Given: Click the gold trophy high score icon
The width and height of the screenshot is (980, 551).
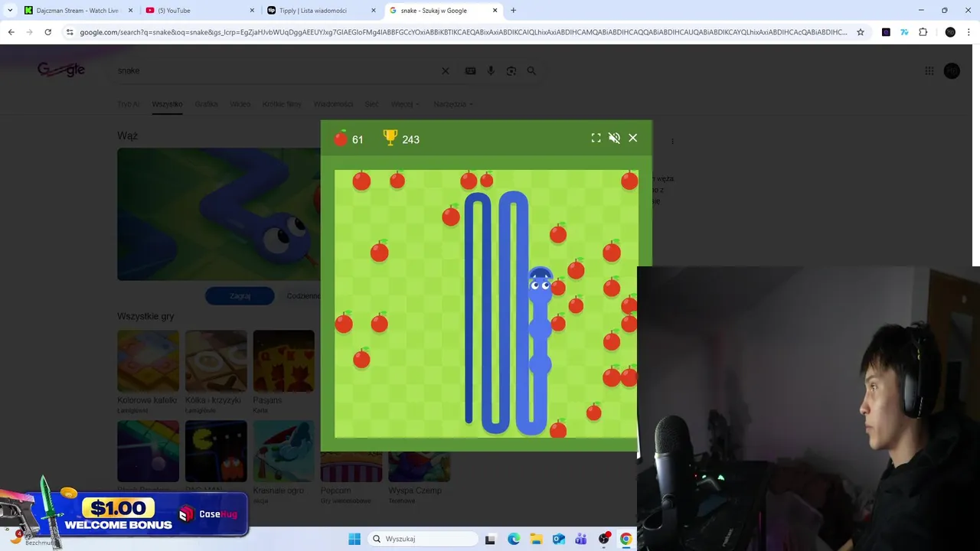Looking at the screenshot, I should click(390, 138).
